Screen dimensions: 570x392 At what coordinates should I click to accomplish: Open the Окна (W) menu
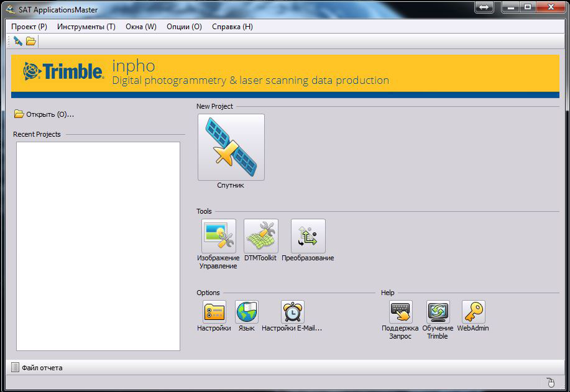tap(141, 27)
